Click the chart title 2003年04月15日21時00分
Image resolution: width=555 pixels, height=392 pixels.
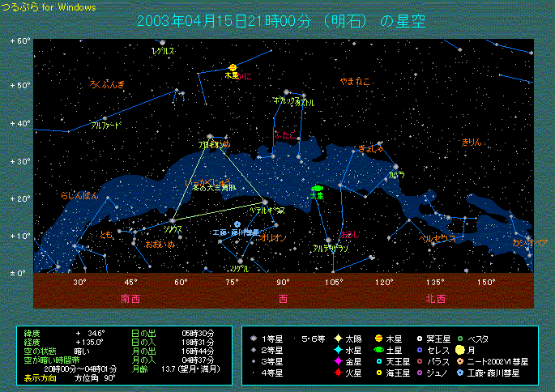tap(224, 21)
